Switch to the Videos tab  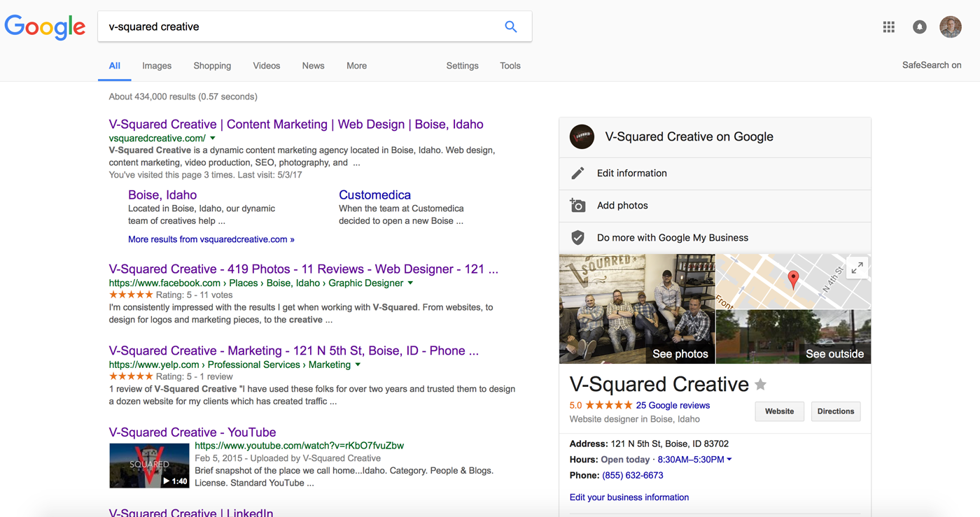pyautogui.click(x=267, y=66)
